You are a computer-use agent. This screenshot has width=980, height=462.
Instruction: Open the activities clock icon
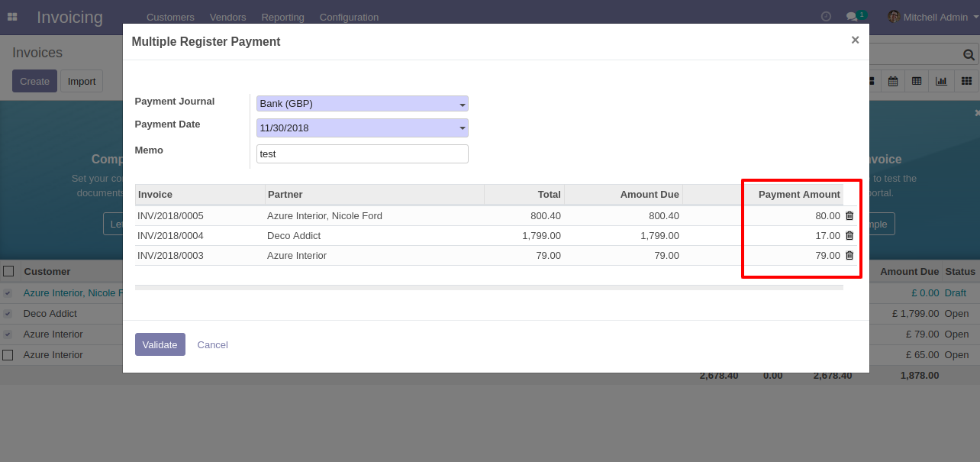[x=826, y=16]
